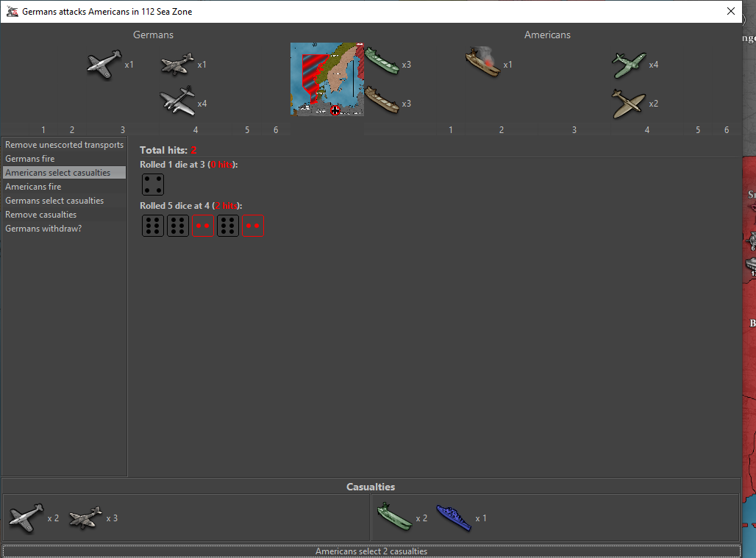Click the first red hit die in the roll at 4
The width and height of the screenshot is (756, 558).
(x=203, y=226)
